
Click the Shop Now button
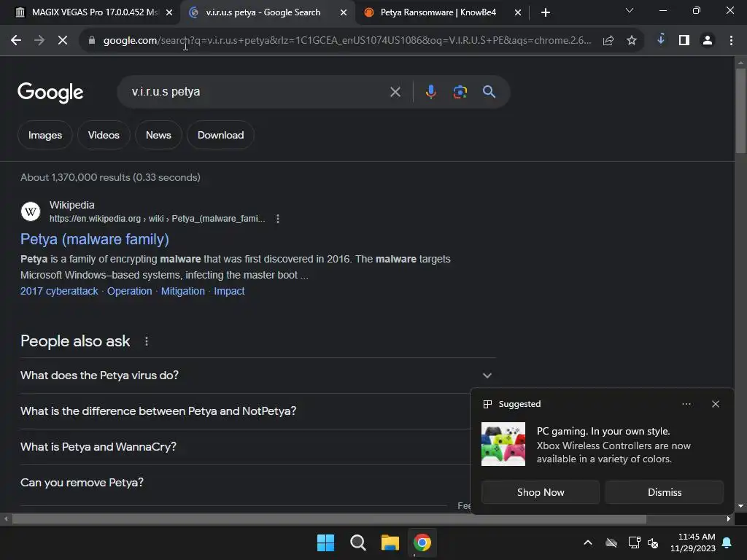point(541,492)
